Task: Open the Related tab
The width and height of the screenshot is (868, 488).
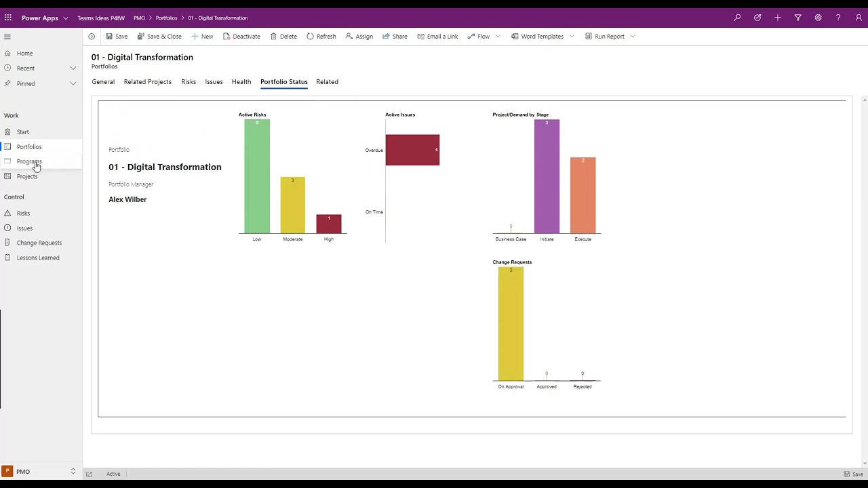Action: [x=327, y=82]
